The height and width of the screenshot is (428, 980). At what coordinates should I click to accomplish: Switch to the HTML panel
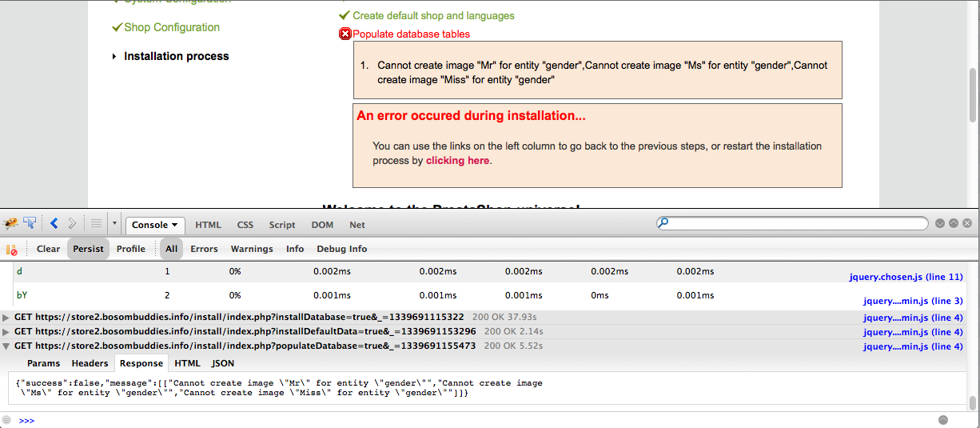point(208,225)
